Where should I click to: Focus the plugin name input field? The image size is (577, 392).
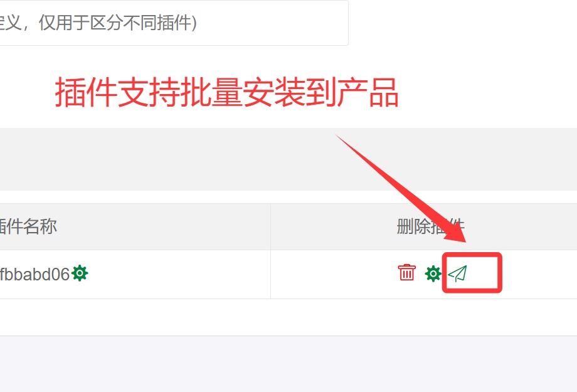pos(174,23)
